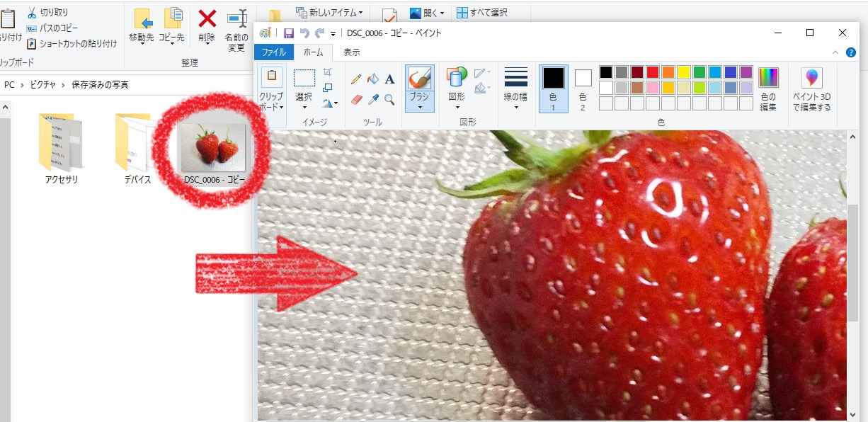This screenshot has width=868, height=422.
Task: Click すべて選択 select all in Explorer
Action: point(481,13)
